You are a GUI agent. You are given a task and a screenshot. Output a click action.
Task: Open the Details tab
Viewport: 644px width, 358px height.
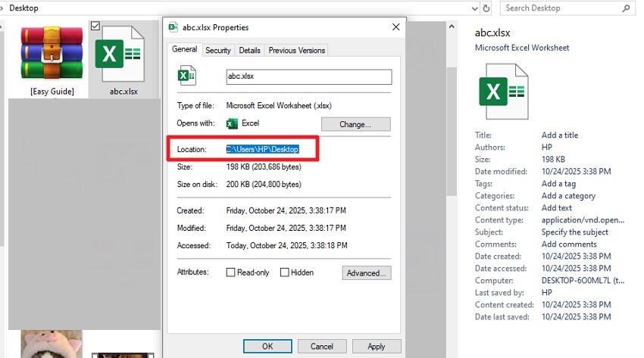[250, 51]
